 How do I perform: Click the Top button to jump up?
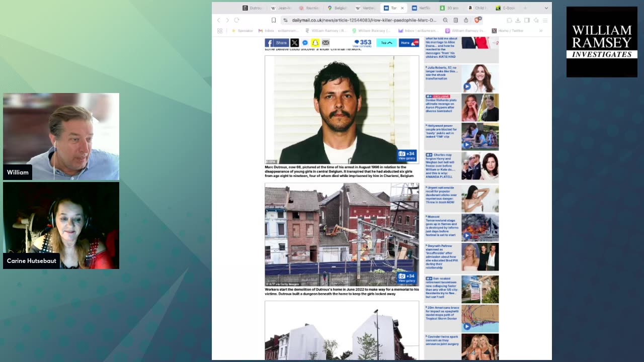click(x=386, y=43)
